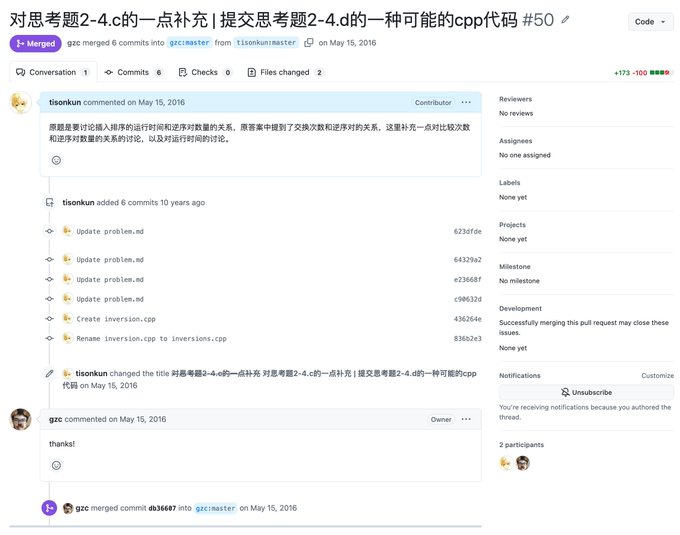Open commit 623dfde hash link

468,232
